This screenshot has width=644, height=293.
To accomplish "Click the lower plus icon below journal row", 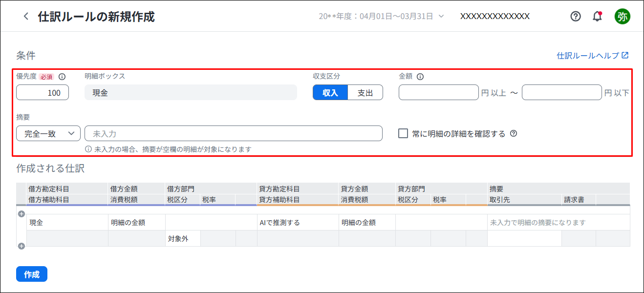I will (x=21, y=246).
